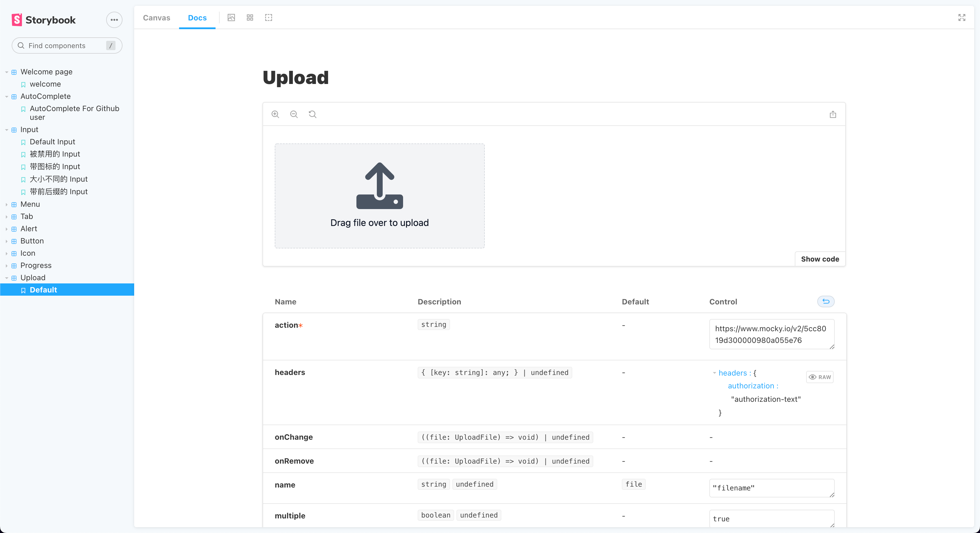Switch to the Canvas tab
The image size is (980, 533).
156,17
